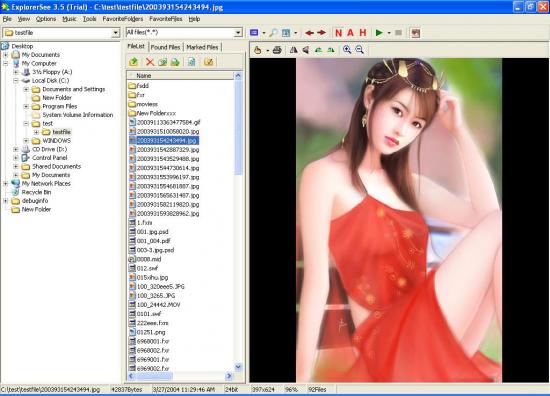The width and height of the screenshot is (550, 396).
Task: Select file 001_004.pdf in list
Action: [x=153, y=241]
